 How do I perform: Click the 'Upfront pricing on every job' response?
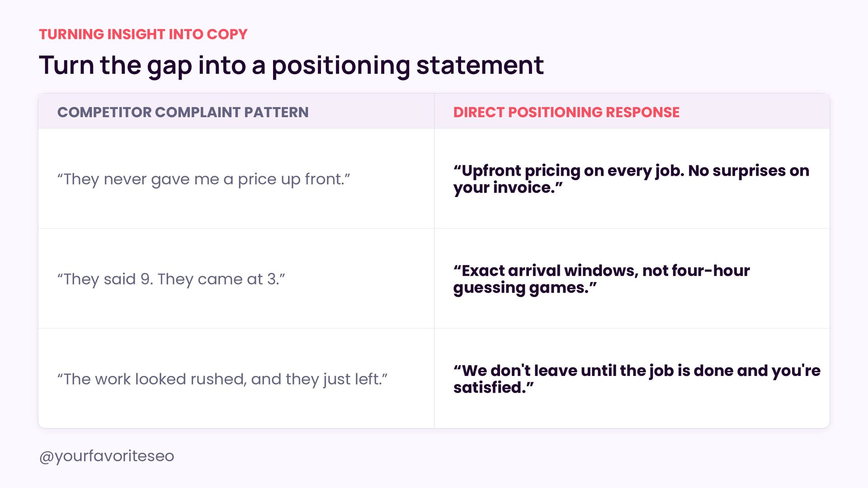631,179
